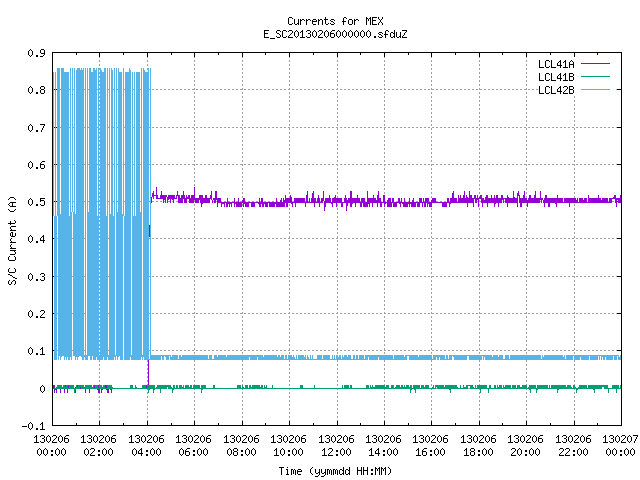Click the filename E_SC20130206000000.sfduZ

(335, 34)
